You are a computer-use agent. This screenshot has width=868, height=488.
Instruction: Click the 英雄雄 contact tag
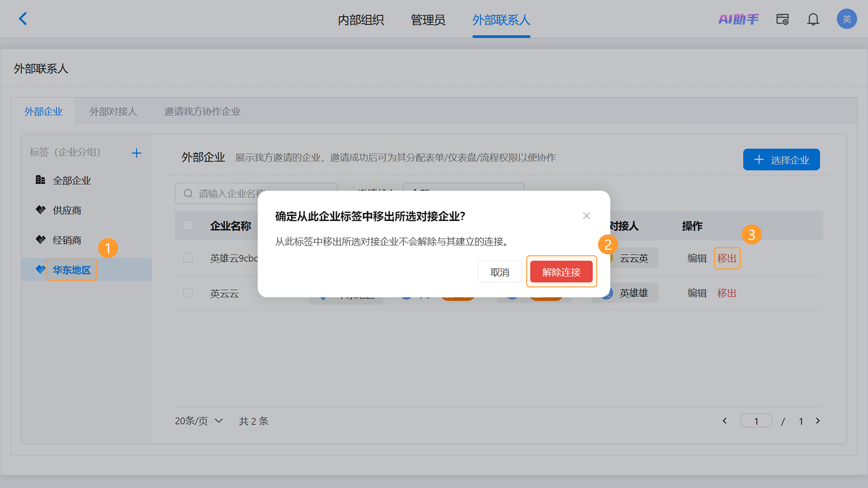[x=625, y=293]
